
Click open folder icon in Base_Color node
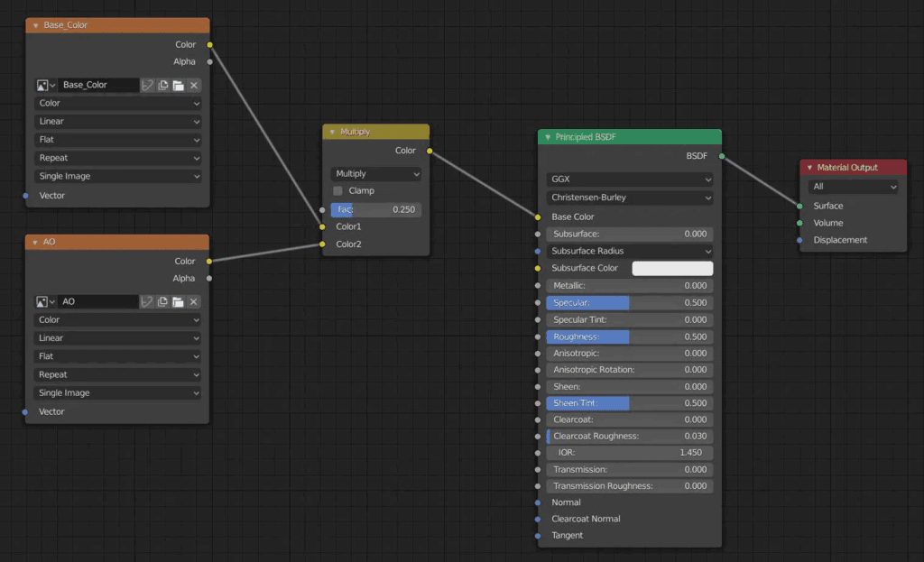coord(178,86)
